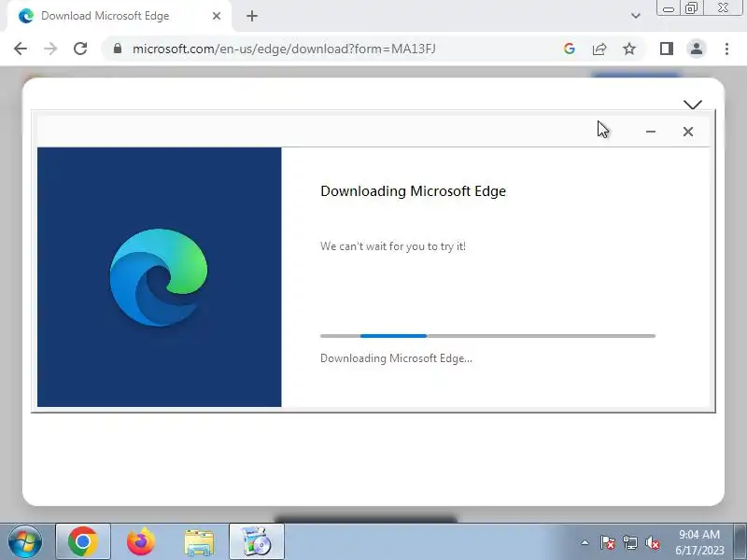The height and width of the screenshot is (560, 747).
Task: Minimize the Chrome browser window
Action: (668, 8)
